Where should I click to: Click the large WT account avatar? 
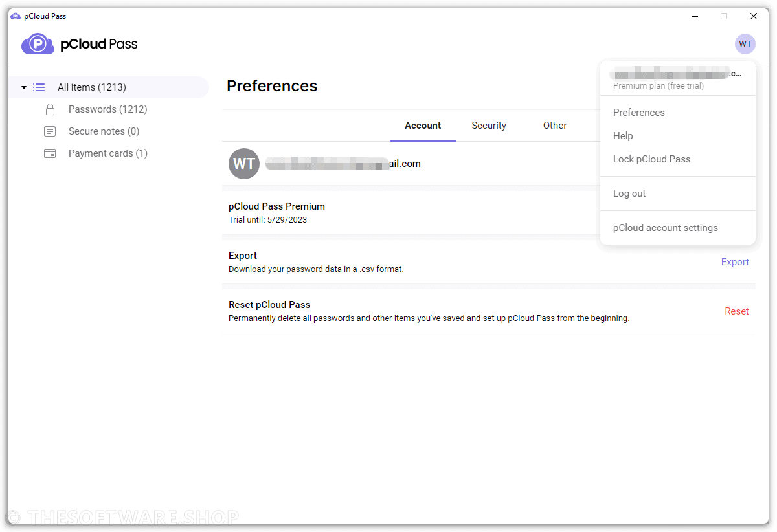(x=244, y=164)
